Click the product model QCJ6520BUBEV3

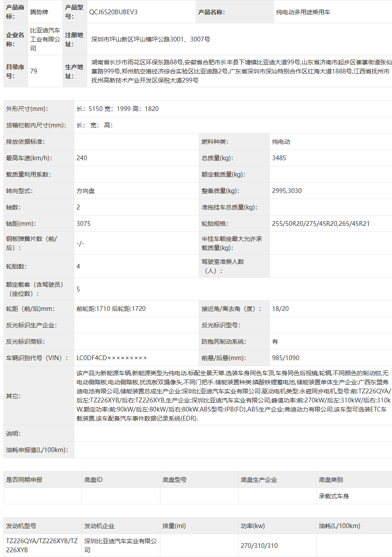pyautogui.click(x=113, y=12)
